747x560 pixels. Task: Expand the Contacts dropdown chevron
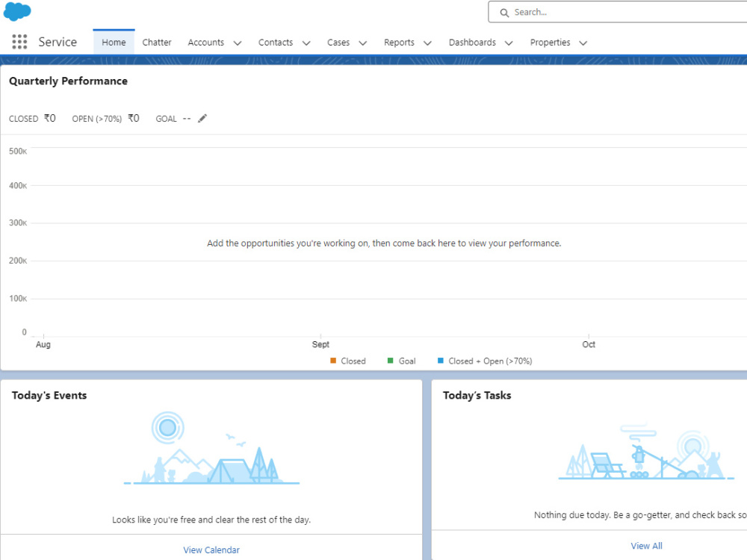coord(306,43)
